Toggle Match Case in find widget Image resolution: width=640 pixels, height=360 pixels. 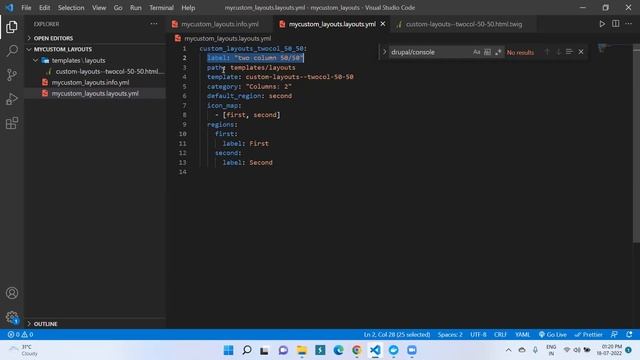point(477,52)
